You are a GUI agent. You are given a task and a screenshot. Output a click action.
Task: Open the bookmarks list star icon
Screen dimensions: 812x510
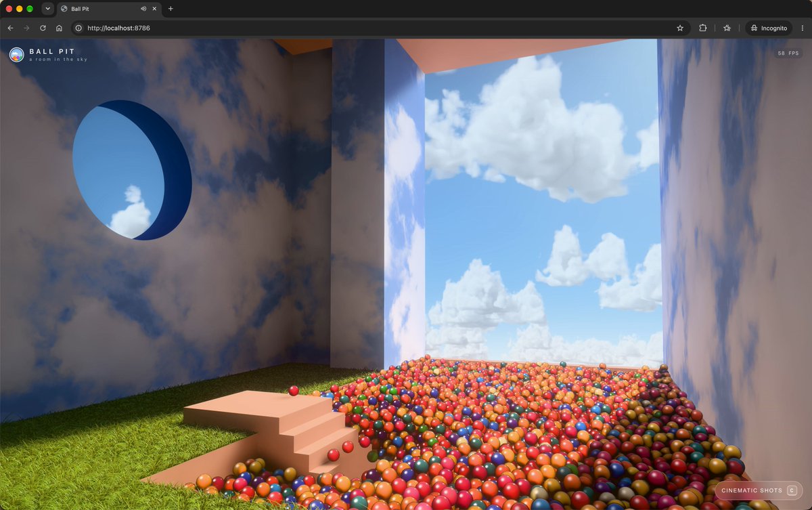coord(727,28)
